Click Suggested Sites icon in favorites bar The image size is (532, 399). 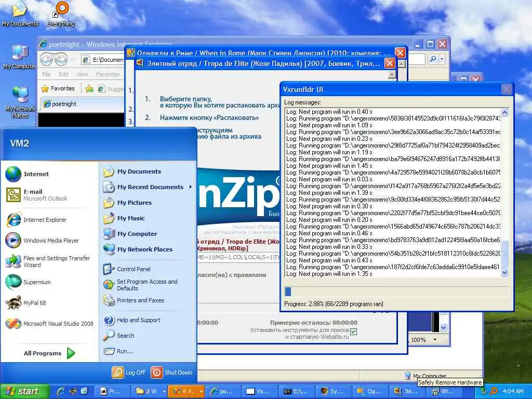click(101, 89)
